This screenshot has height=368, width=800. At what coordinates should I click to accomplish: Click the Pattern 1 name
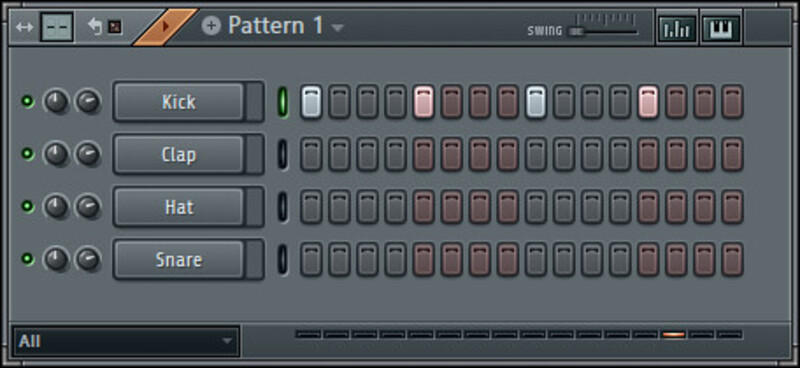coord(276,25)
